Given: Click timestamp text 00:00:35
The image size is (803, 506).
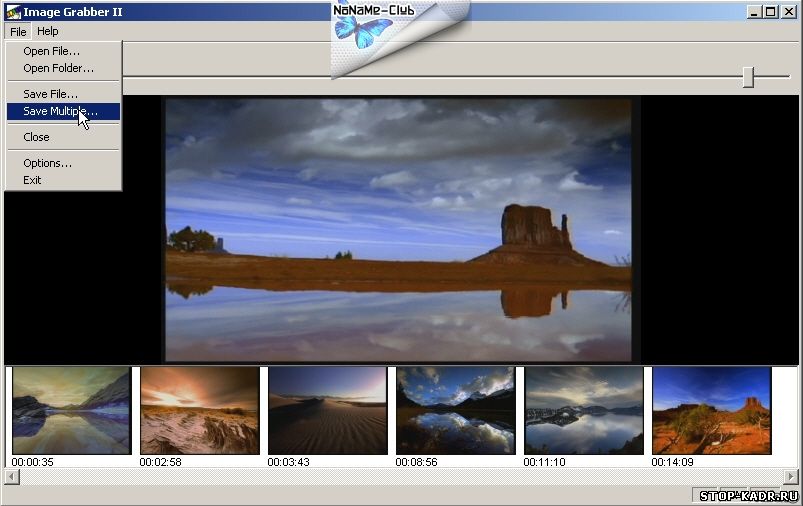Looking at the screenshot, I should (x=32, y=462).
